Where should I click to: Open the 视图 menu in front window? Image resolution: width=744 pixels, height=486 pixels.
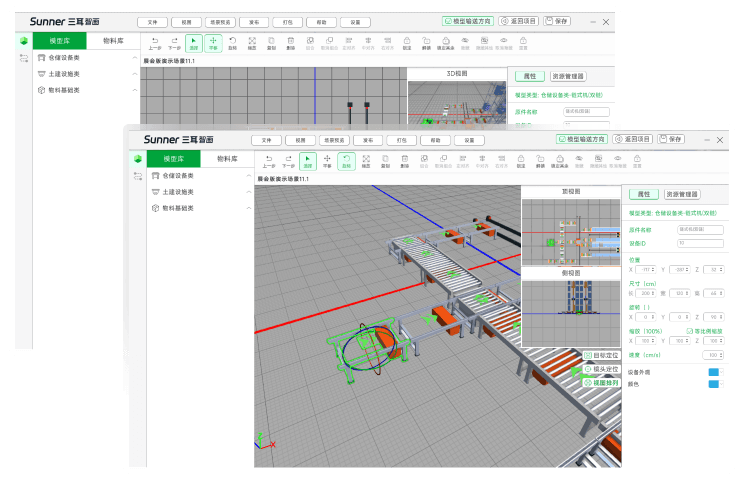(x=300, y=140)
